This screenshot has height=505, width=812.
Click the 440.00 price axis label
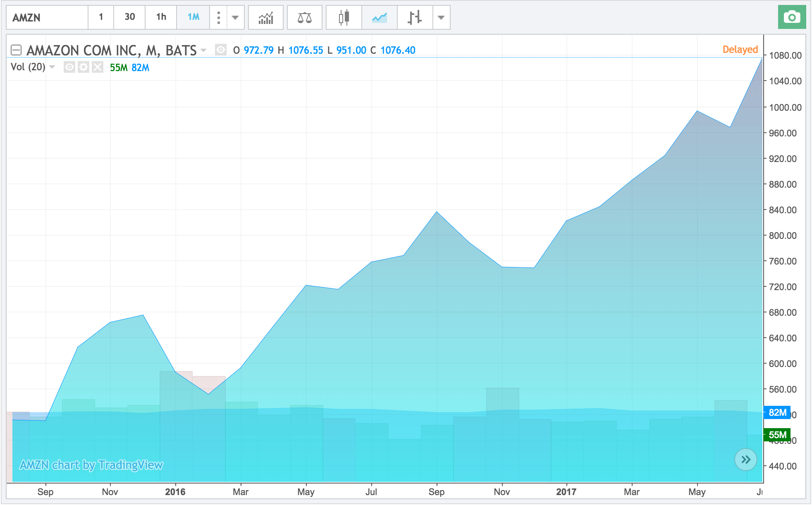pyautogui.click(x=782, y=466)
